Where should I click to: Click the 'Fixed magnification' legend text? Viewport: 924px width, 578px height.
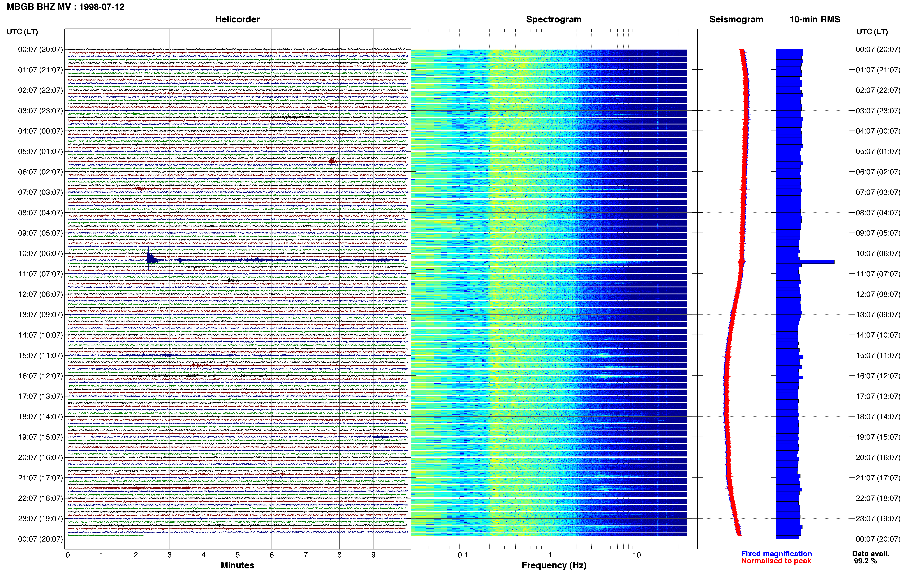(777, 554)
